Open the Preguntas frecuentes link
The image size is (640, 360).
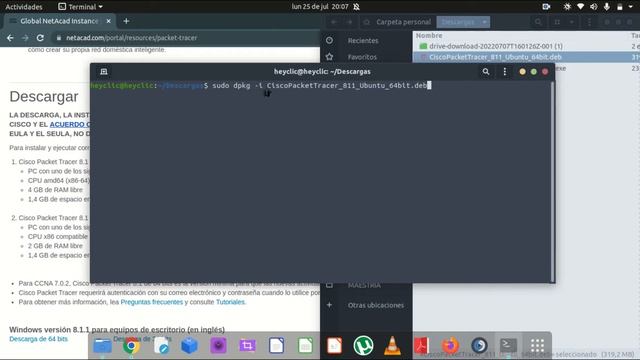151,302
